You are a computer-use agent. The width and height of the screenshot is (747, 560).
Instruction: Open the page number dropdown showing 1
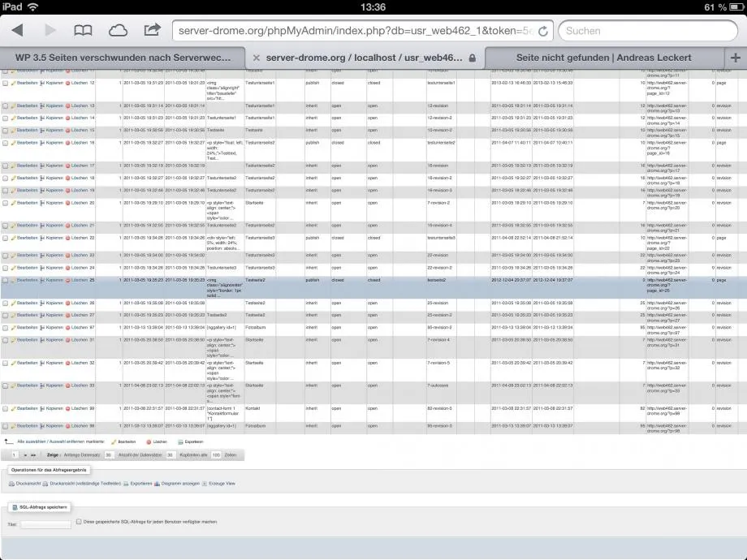pyautogui.click(x=15, y=455)
